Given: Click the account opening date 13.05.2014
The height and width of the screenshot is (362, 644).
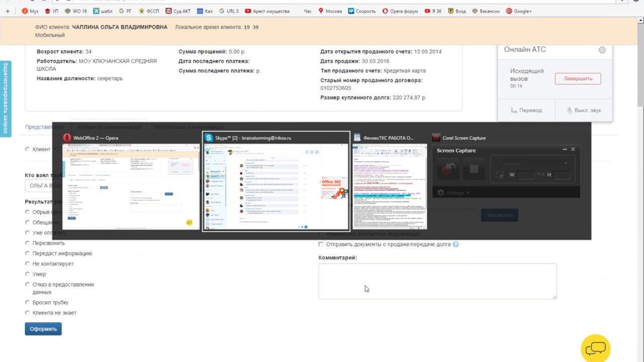Looking at the screenshot, I should click(428, 51).
